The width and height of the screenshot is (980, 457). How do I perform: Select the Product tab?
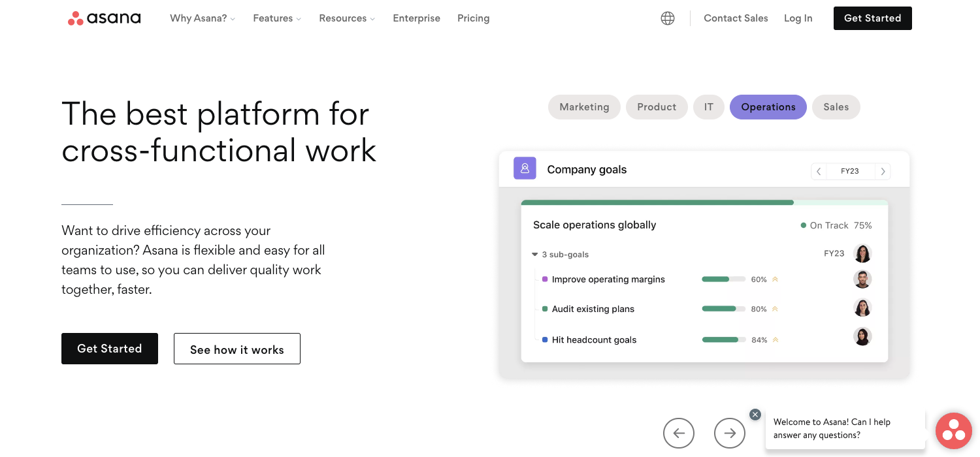click(x=657, y=107)
